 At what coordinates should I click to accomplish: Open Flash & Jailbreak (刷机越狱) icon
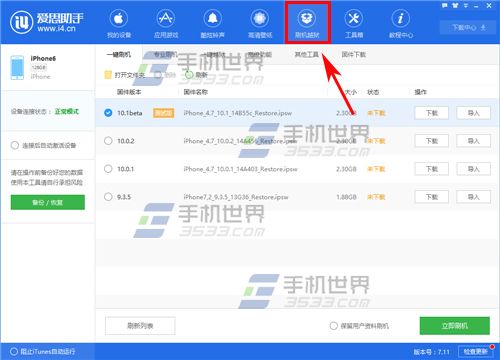[307, 24]
